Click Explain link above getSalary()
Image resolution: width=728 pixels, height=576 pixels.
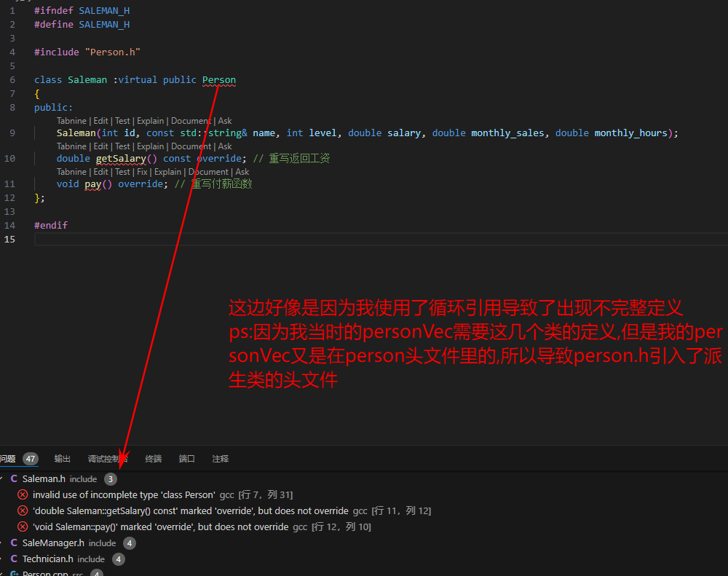(x=150, y=146)
